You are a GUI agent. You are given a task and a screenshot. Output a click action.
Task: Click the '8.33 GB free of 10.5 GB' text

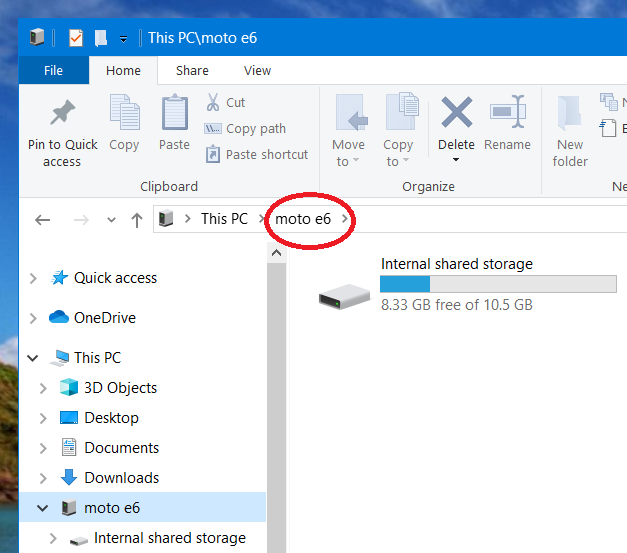pos(457,305)
